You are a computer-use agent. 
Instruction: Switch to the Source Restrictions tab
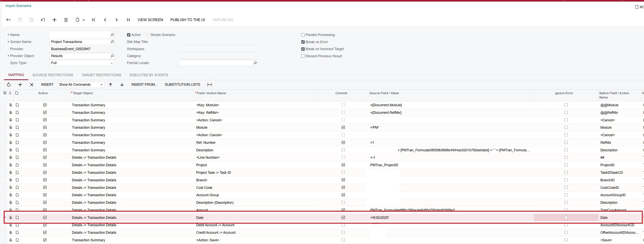point(53,75)
